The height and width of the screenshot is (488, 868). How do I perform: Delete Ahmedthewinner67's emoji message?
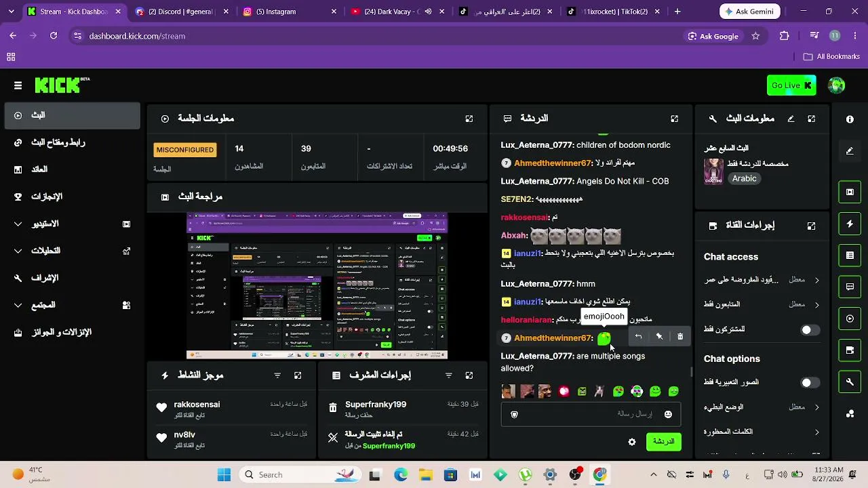680,337
